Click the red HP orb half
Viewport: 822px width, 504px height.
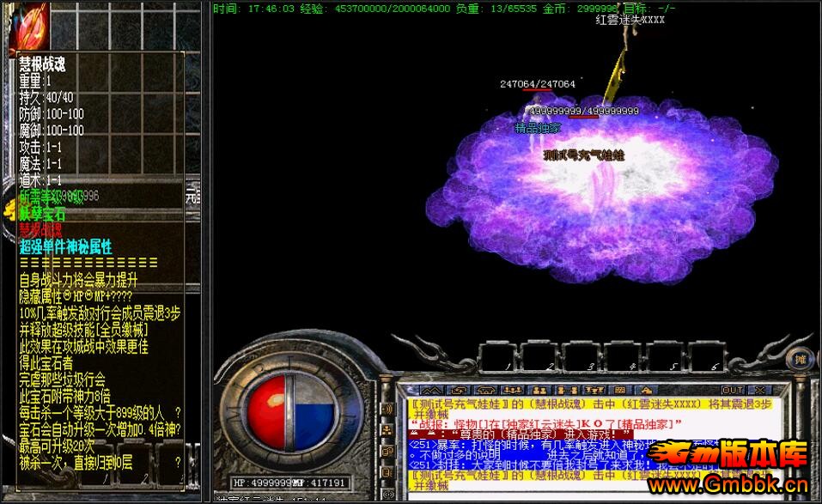pyautogui.click(x=266, y=413)
